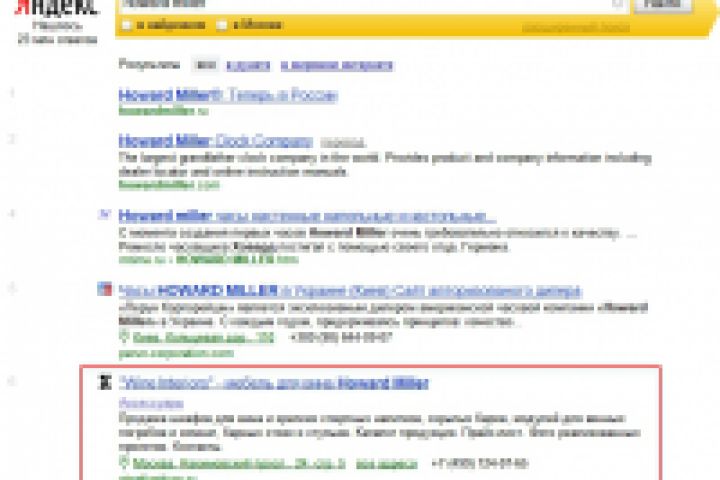Viewport: 720px width, 480px height.
Task: Open the HOWARD MILLER Ukraine dealer result
Action: click(350, 291)
